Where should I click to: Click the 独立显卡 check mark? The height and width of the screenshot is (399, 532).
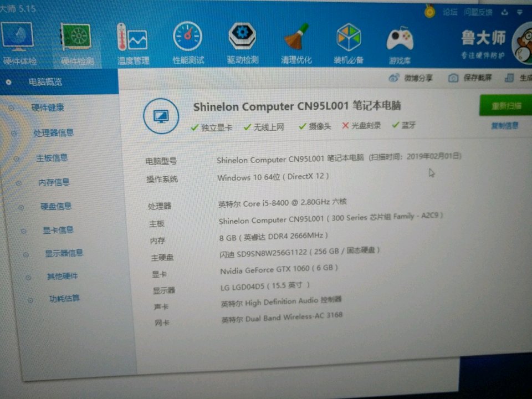(x=195, y=127)
